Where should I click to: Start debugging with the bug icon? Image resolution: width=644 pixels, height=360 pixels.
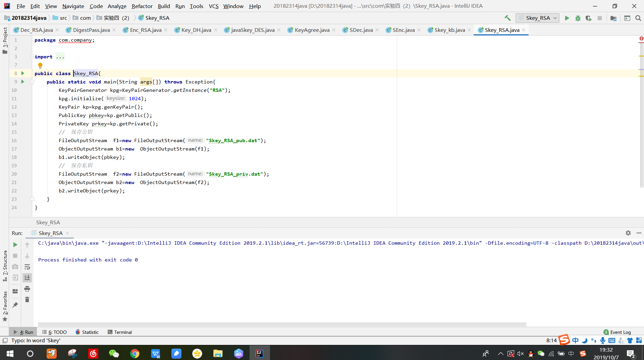coord(578,18)
